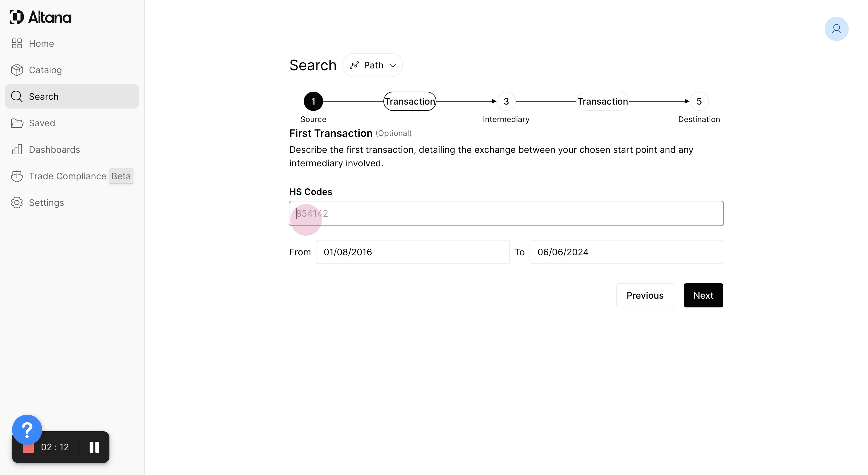
Task: Jump to step 3 Intermediary
Action: pyautogui.click(x=506, y=101)
